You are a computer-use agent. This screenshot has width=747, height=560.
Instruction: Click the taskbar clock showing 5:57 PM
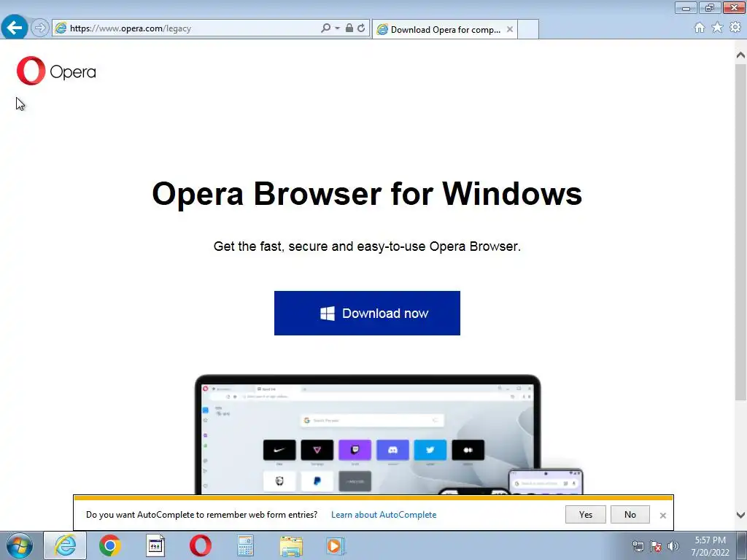pyautogui.click(x=710, y=546)
